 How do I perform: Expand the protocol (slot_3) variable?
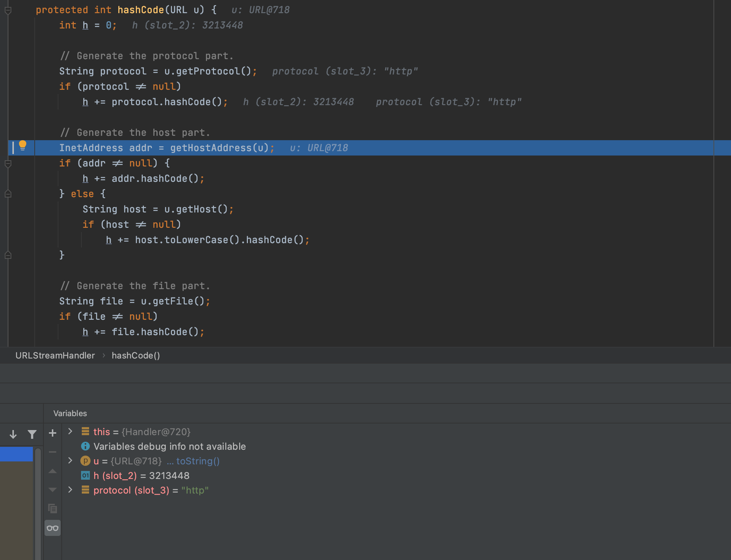click(70, 490)
